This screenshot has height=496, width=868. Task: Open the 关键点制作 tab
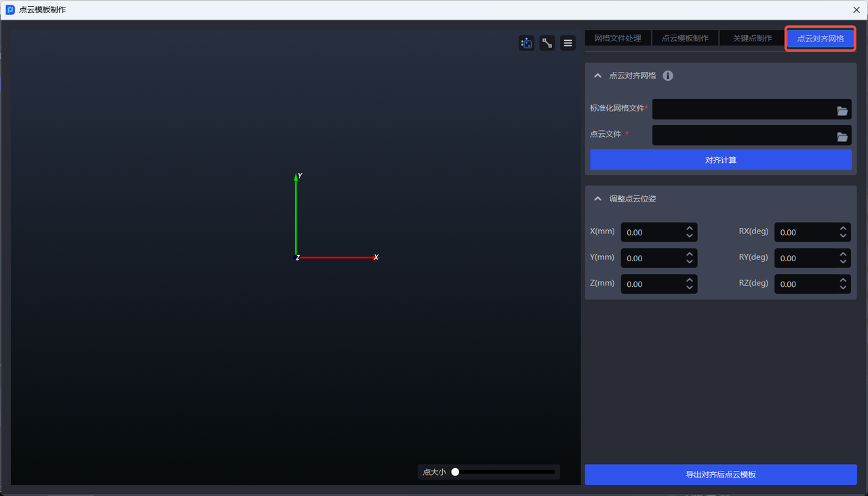[x=752, y=39]
